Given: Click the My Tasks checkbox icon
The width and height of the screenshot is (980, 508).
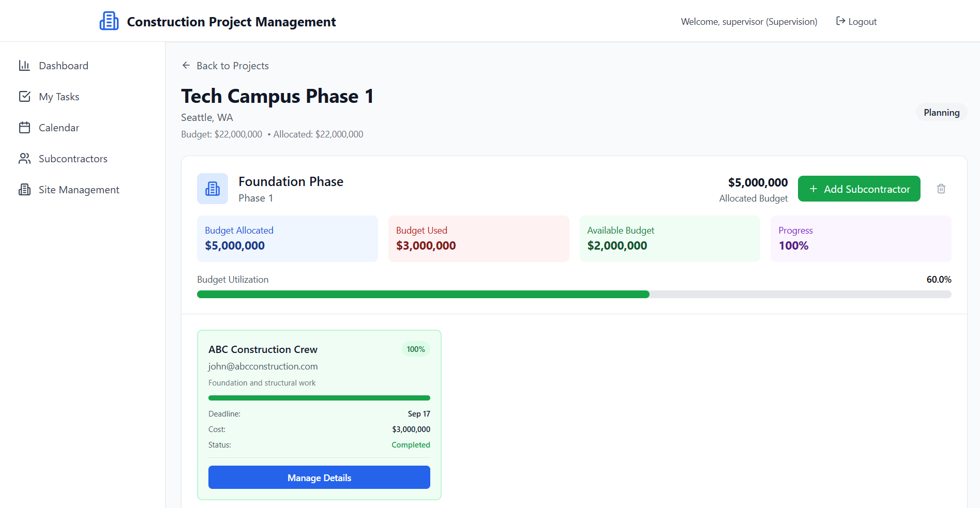Looking at the screenshot, I should coord(24,97).
